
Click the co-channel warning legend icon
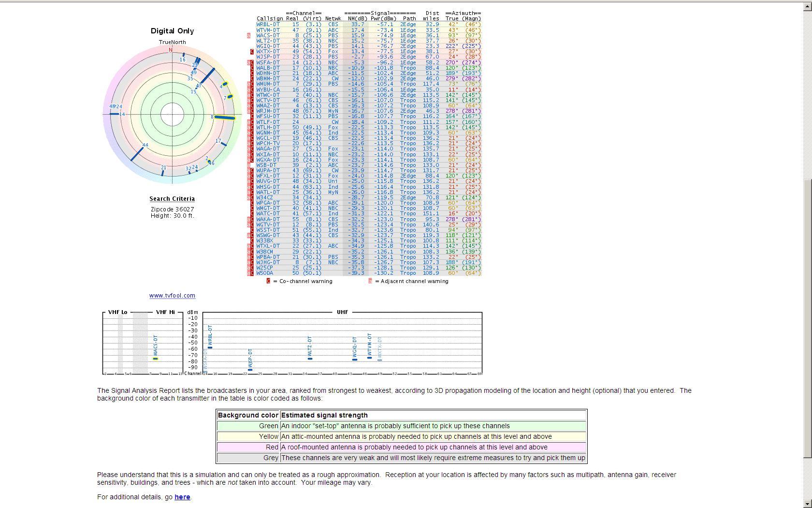pyautogui.click(x=268, y=281)
